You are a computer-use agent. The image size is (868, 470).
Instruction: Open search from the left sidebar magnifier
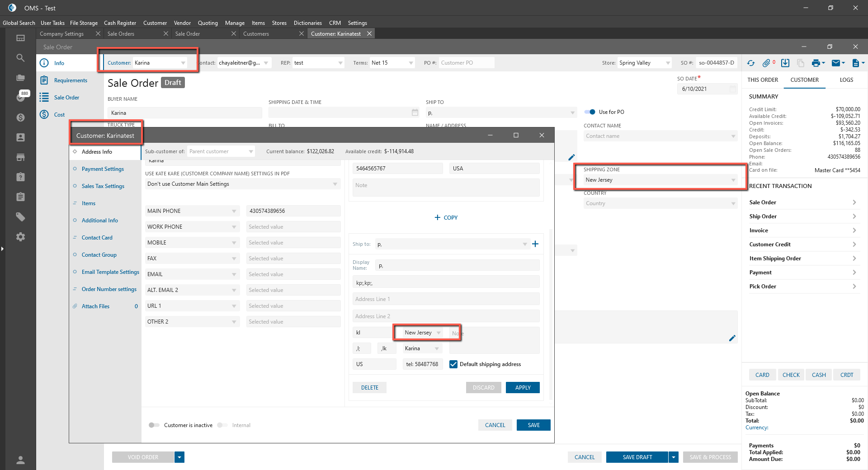[20, 58]
